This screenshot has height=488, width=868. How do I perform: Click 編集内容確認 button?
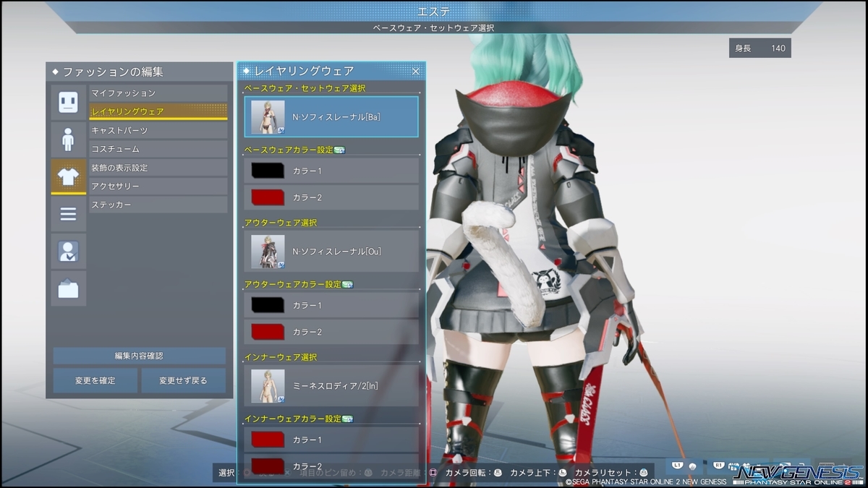click(139, 356)
